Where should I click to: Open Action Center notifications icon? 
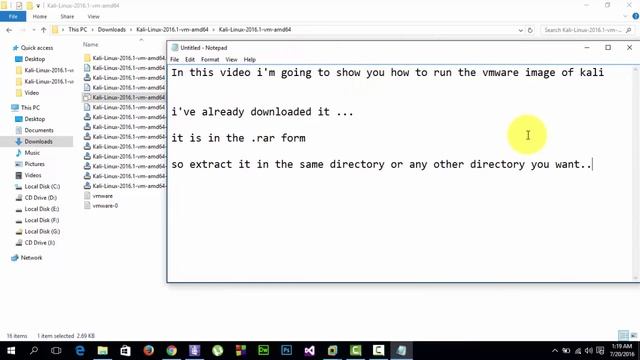[x=600, y=351]
